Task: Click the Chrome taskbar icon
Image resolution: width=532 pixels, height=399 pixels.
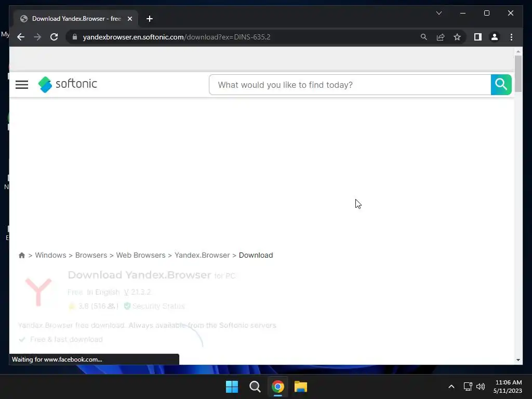Action: click(x=277, y=387)
